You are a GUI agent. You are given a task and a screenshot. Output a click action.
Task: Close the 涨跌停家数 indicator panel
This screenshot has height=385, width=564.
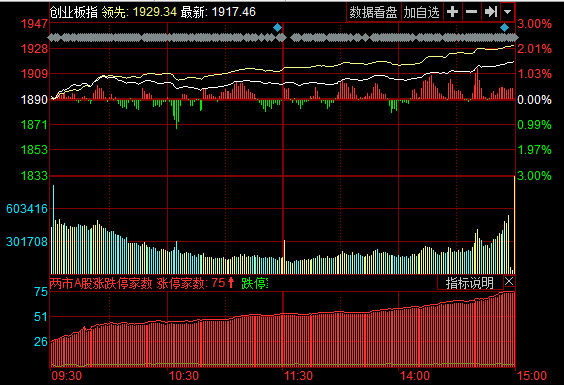[509, 281]
